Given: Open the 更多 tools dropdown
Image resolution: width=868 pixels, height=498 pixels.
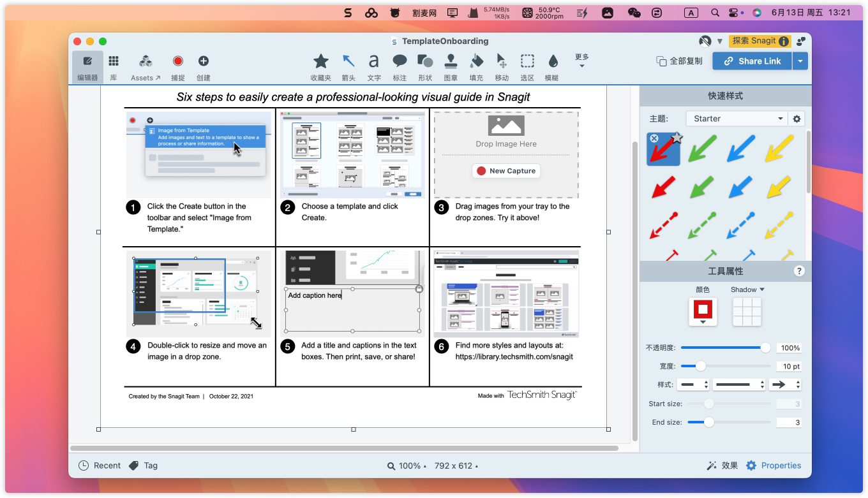Looking at the screenshot, I should coord(581,61).
